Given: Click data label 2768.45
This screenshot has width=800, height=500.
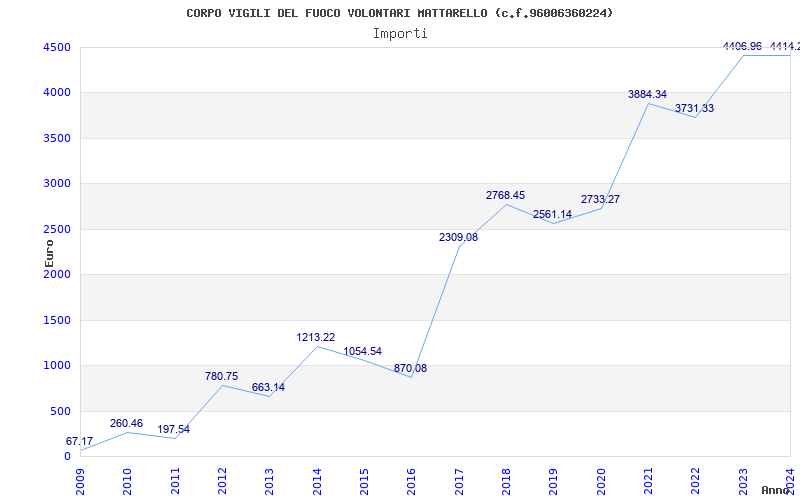Looking at the screenshot, I should [506, 195].
